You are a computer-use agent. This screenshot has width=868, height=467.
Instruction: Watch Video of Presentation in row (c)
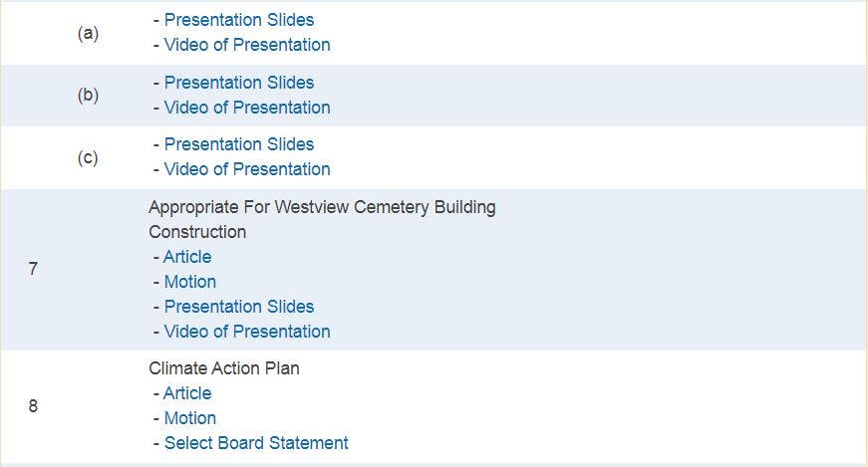(247, 169)
